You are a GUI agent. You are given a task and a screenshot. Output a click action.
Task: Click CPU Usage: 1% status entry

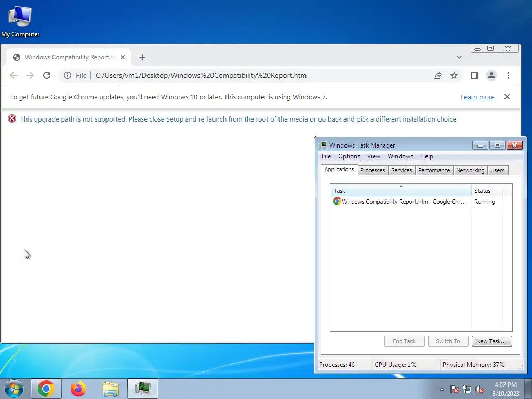tap(395, 365)
